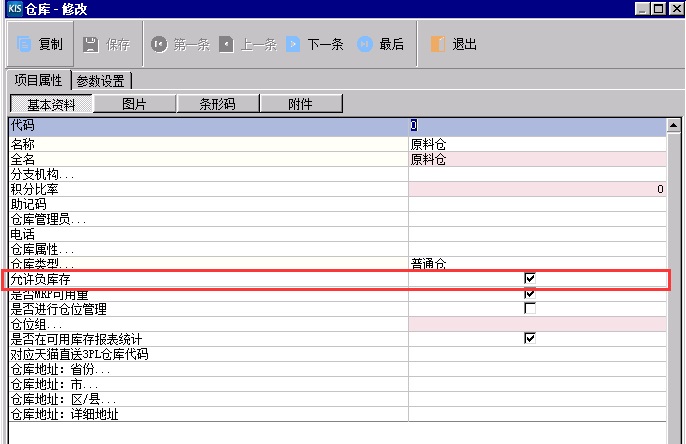The width and height of the screenshot is (686, 444).
Task: Go to next record (下一条)
Action: coord(293,44)
